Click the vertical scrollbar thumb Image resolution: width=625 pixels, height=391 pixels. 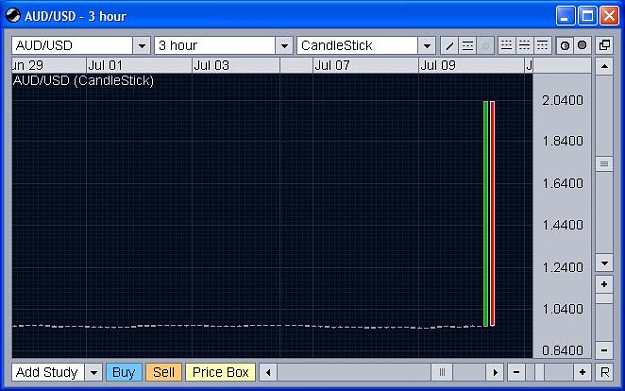point(604,164)
